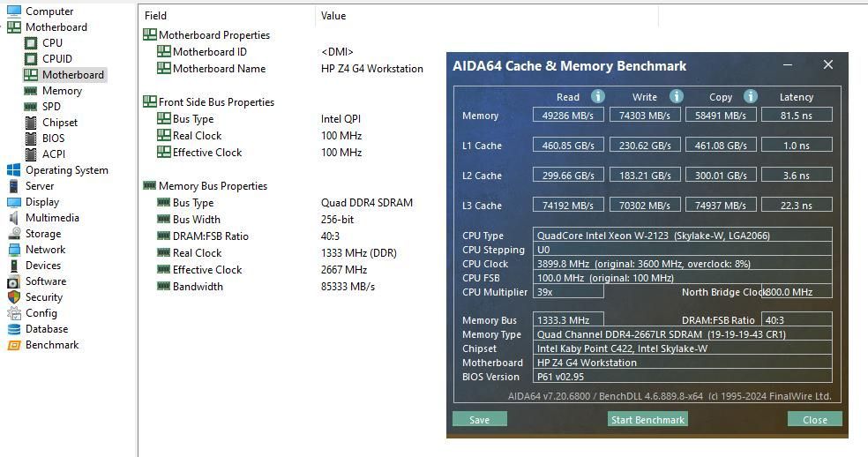This screenshot has height=457, width=868.
Task: Click the Copy info icon
Action: pyautogui.click(x=750, y=96)
